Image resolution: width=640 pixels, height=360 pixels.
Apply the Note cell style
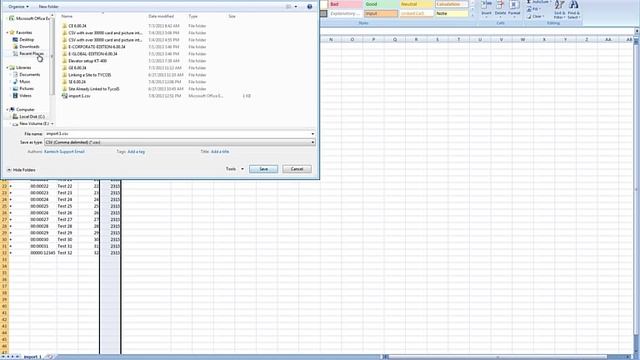[451, 13]
